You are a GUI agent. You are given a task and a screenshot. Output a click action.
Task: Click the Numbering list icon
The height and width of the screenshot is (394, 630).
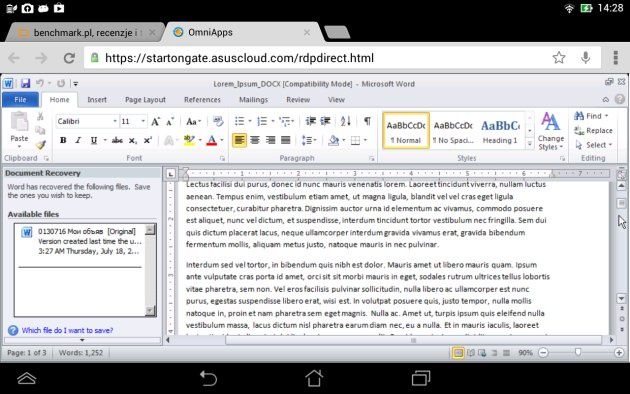(262, 121)
